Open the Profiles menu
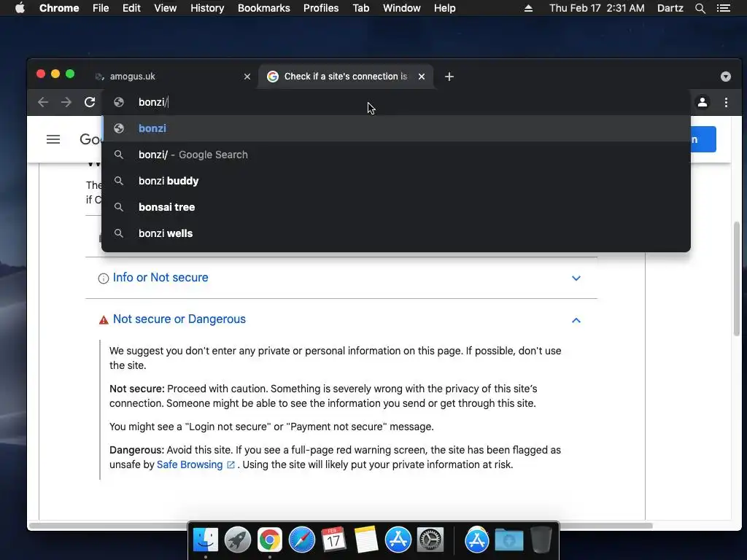 [321, 8]
